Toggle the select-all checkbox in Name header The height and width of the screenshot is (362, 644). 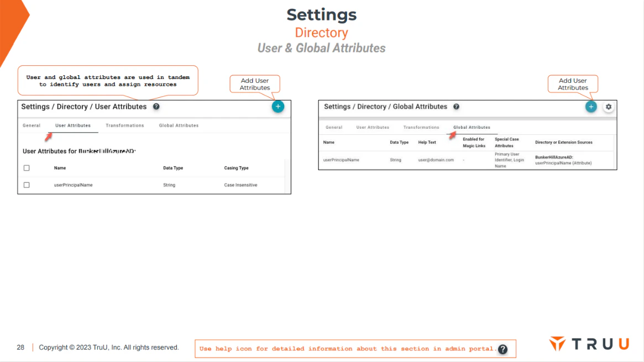(27, 168)
